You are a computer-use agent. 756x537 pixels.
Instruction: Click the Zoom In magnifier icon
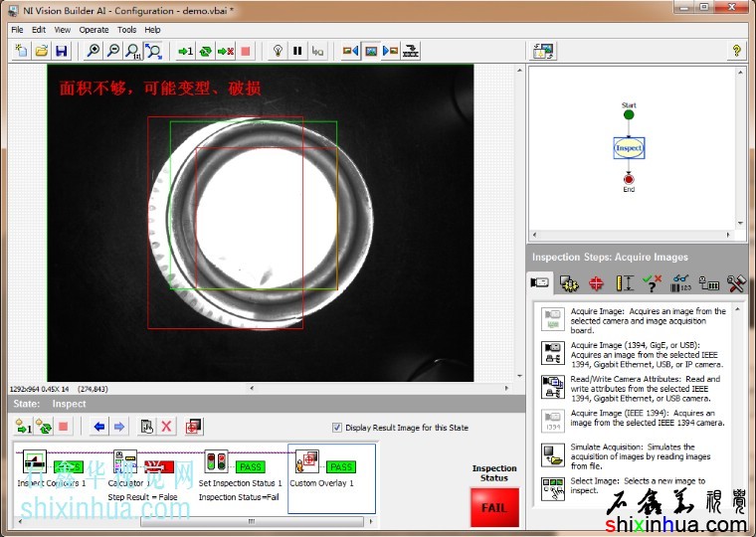click(x=94, y=51)
